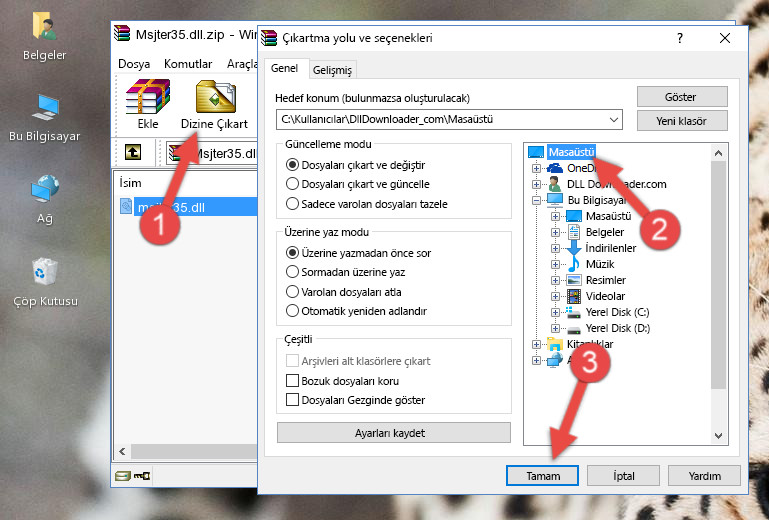Close the extraction options dialog
The width and height of the screenshot is (769, 520).
(x=724, y=38)
